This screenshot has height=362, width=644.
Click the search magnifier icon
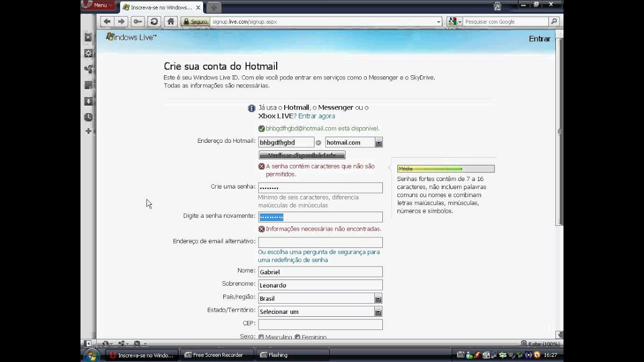tap(554, 22)
